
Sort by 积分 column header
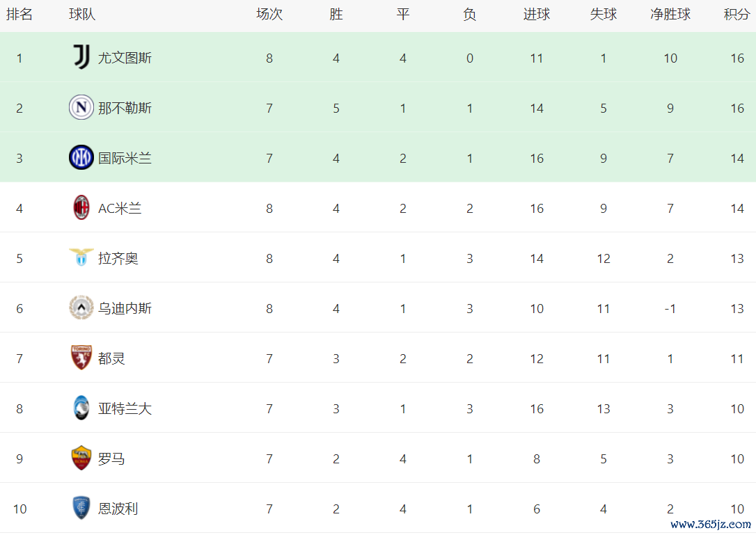(x=737, y=15)
